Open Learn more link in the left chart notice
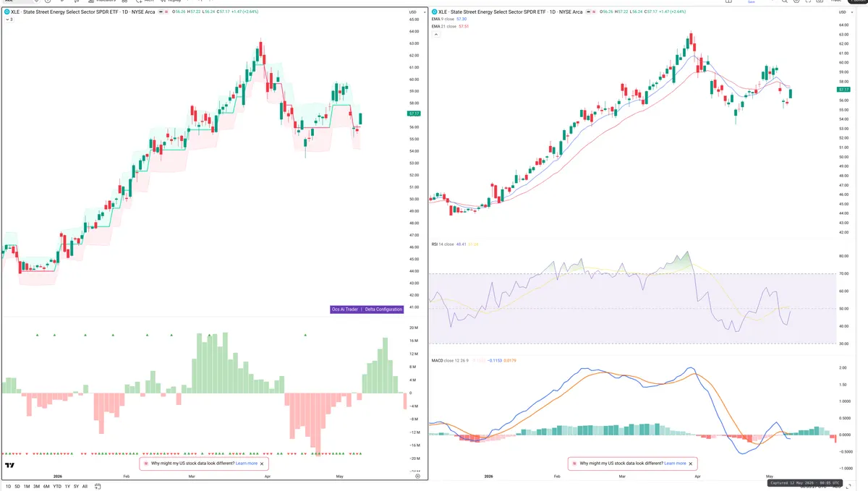The height and width of the screenshot is (491, 868). tap(247, 463)
